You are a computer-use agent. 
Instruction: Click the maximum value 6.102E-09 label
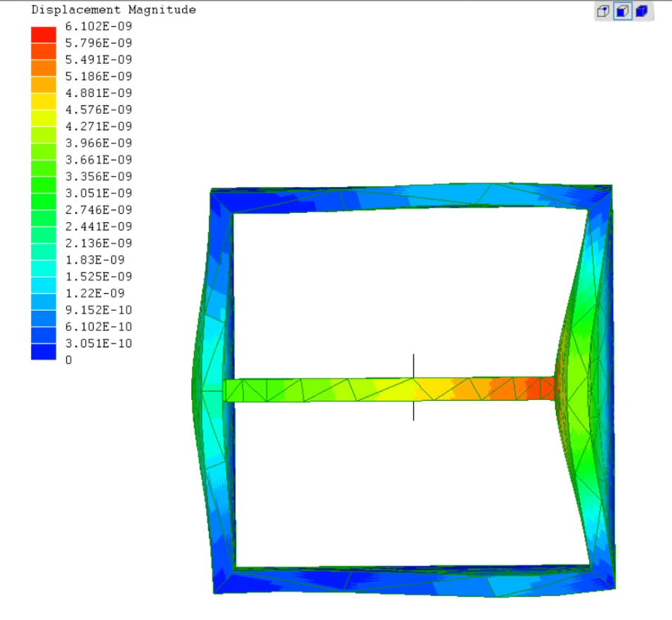[x=98, y=27]
